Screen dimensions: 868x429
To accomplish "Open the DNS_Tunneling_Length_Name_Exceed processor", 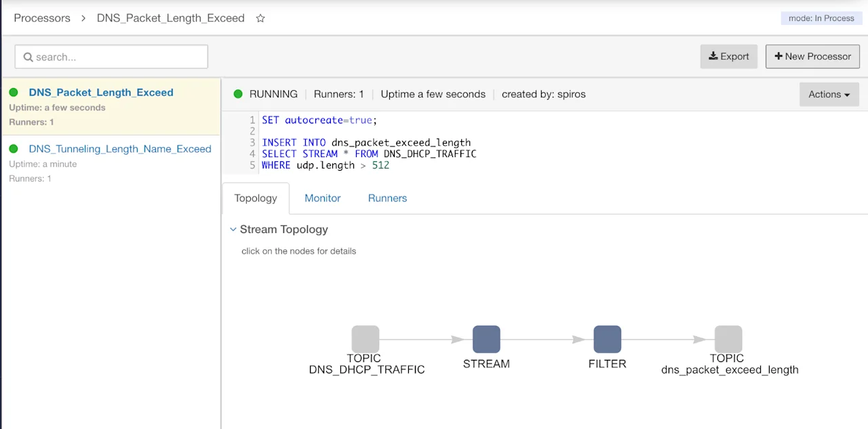I will [120, 148].
